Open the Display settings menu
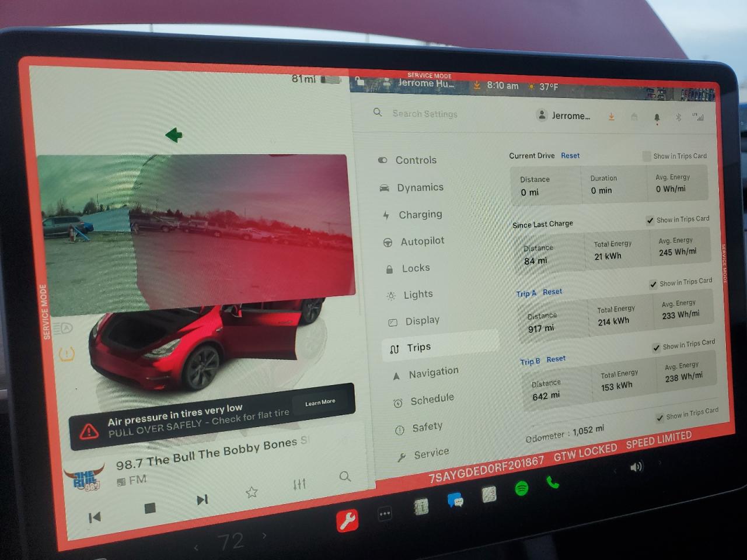This screenshot has width=747, height=560. coord(414,321)
